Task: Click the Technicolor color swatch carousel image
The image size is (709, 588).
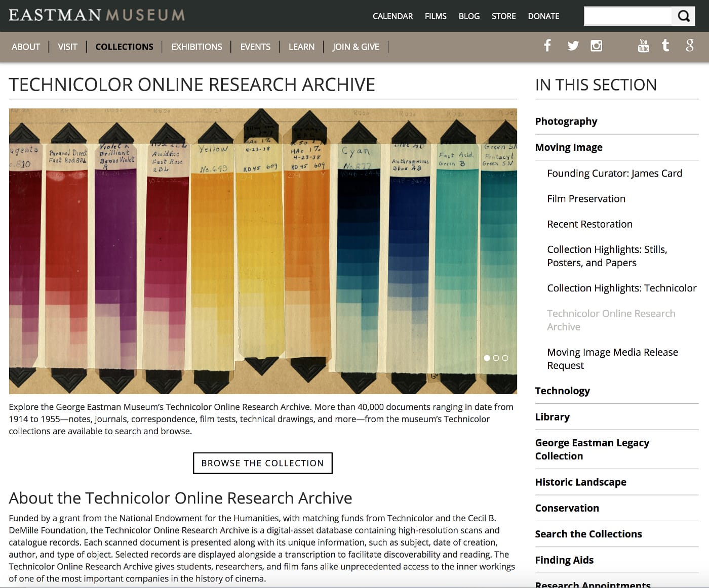Action: tap(263, 250)
